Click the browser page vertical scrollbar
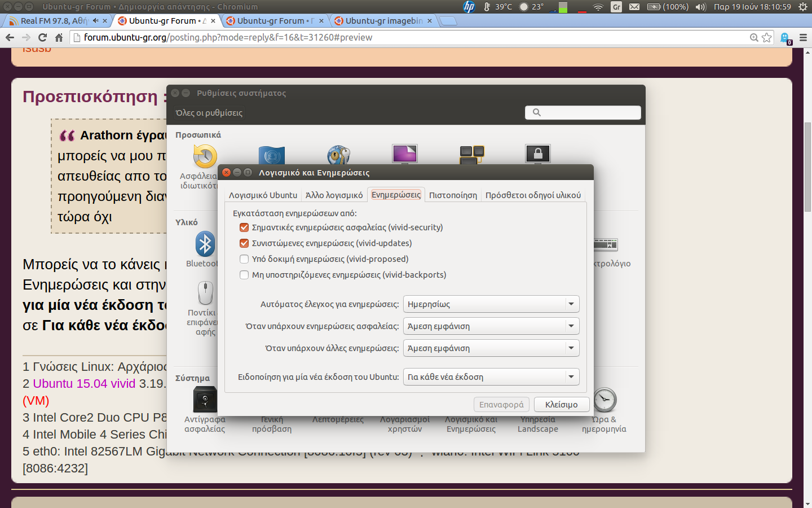This screenshot has width=812, height=508. point(807,167)
